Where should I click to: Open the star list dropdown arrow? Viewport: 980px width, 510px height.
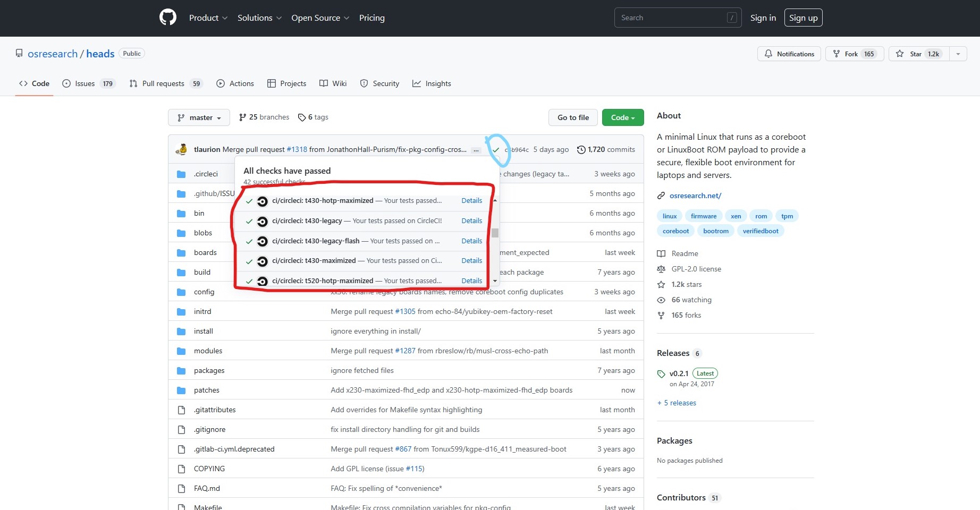click(x=958, y=54)
